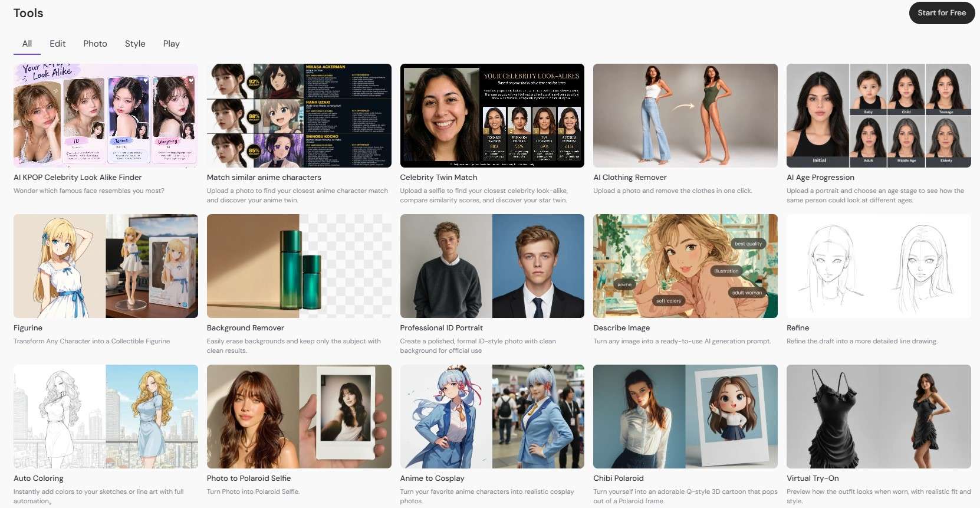Click the Start for Free button
Viewport: 980px width, 508px height.
pos(942,13)
